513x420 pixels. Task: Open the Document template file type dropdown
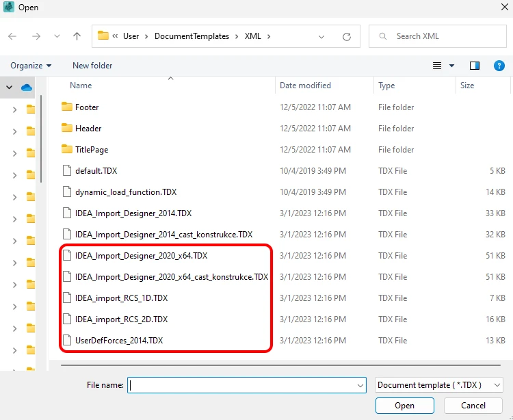[x=438, y=385]
